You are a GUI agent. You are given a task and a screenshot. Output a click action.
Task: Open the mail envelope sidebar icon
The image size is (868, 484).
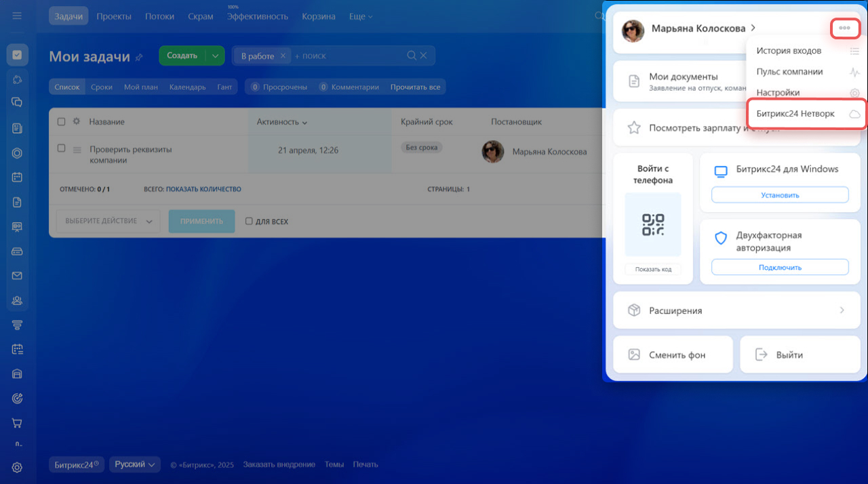(18, 276)
